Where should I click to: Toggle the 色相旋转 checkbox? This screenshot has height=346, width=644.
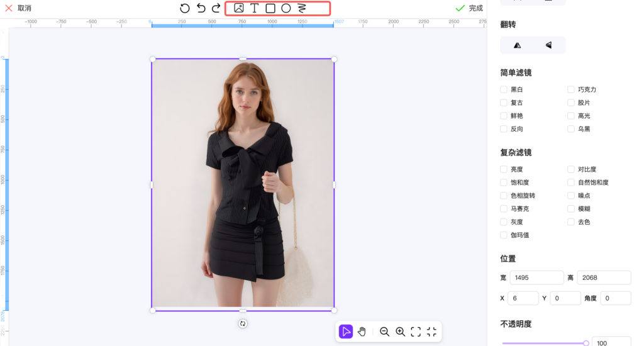[504, 196]
